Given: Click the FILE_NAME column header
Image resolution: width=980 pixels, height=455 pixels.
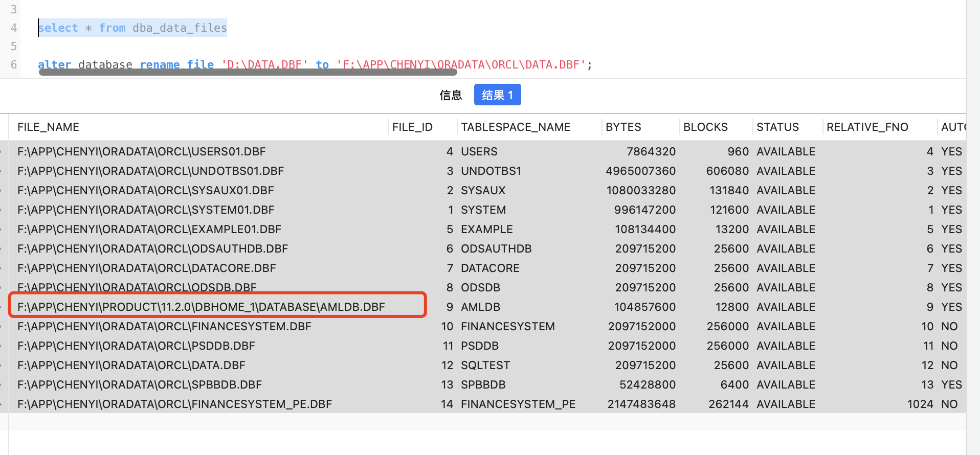Looking at the screenshot, I should click(x=48, y=127).
